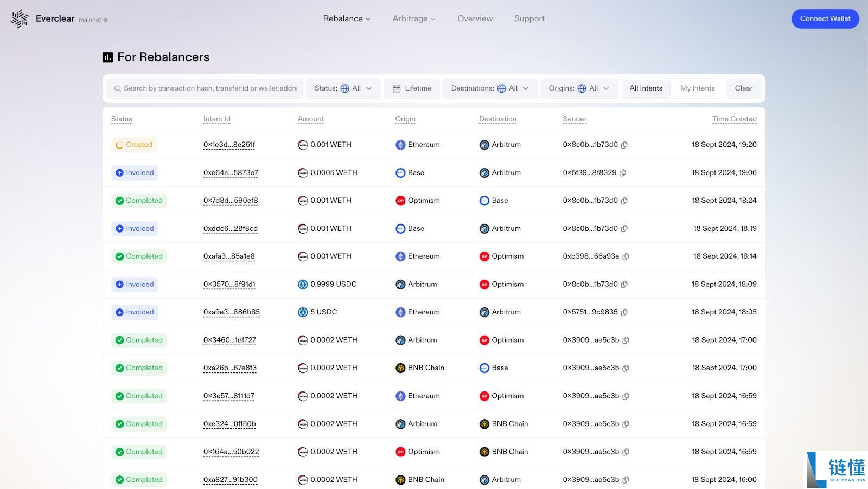Copy sender address 0x5751...9c9835
The height and width of the screenshot is (489, 868).
pos(624,312)
